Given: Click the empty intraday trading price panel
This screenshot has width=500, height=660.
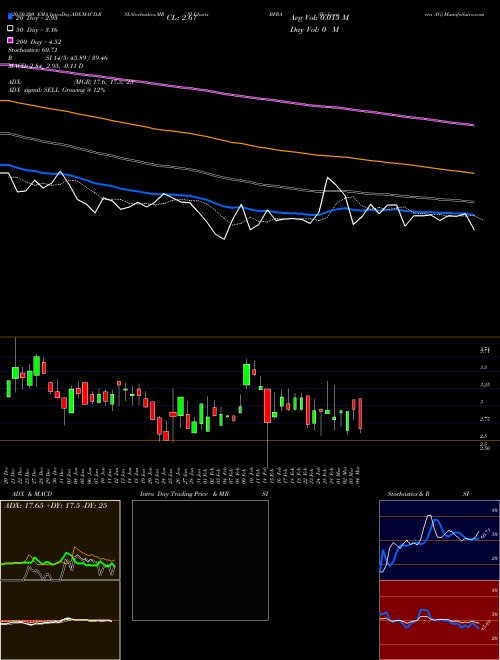Looking at the screenshot, I should click(x=200, y=560).
